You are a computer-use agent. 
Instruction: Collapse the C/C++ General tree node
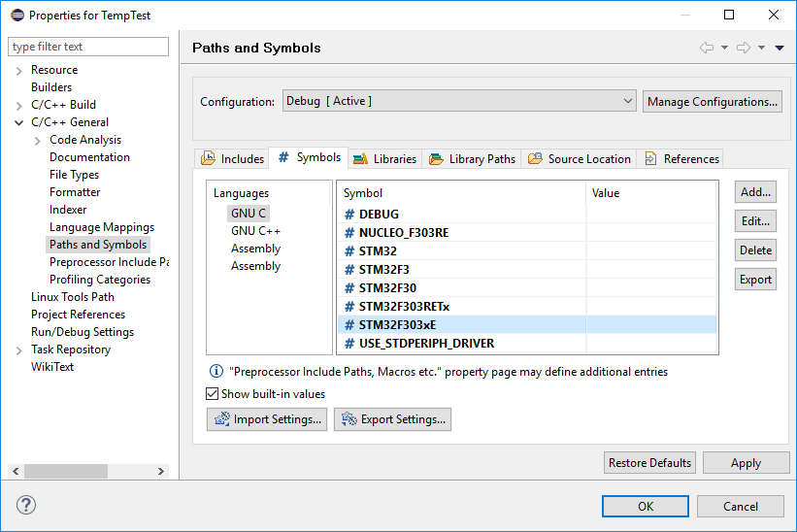click(x=19, y=122)
